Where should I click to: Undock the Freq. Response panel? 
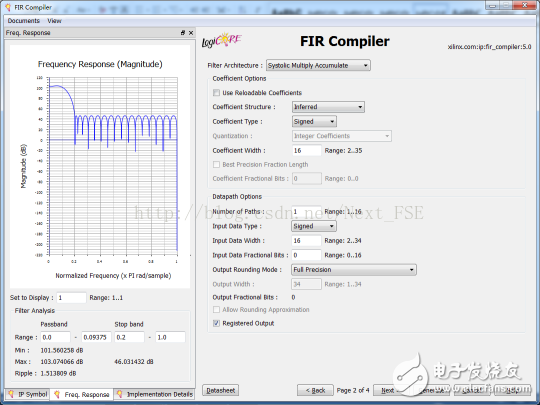tap(183, 33)
